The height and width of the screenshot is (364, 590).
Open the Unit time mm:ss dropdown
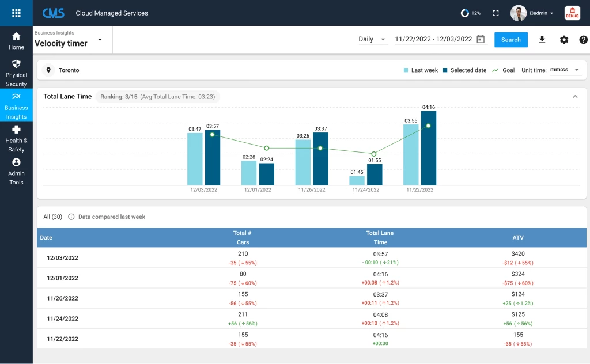point(565,70)
